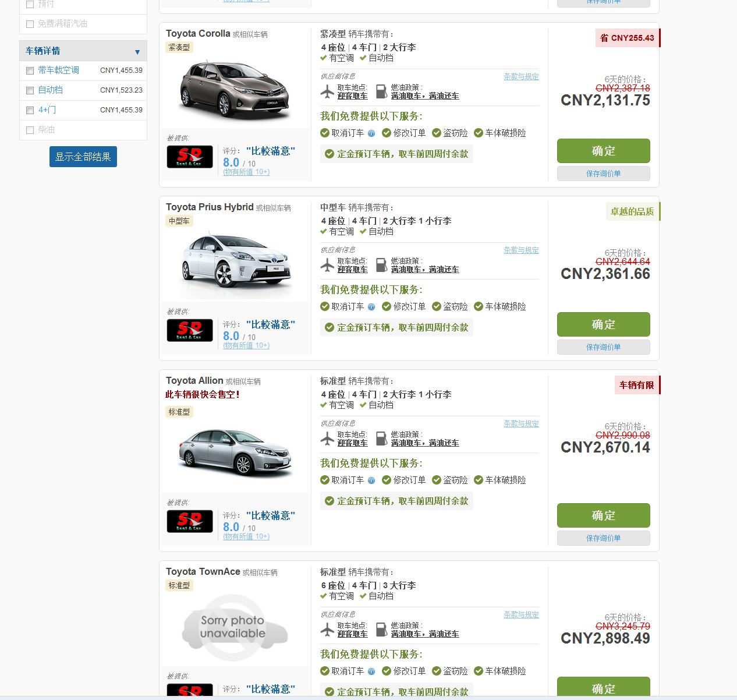Screen dimensions: 737x700
Task: Click the fuel pump icon in TownAce card
Action: click(381, 630)
